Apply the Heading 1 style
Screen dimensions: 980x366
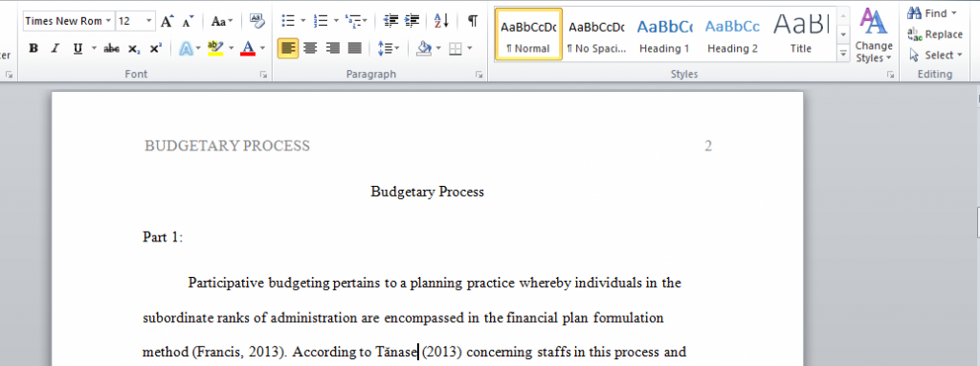[664, 34]
